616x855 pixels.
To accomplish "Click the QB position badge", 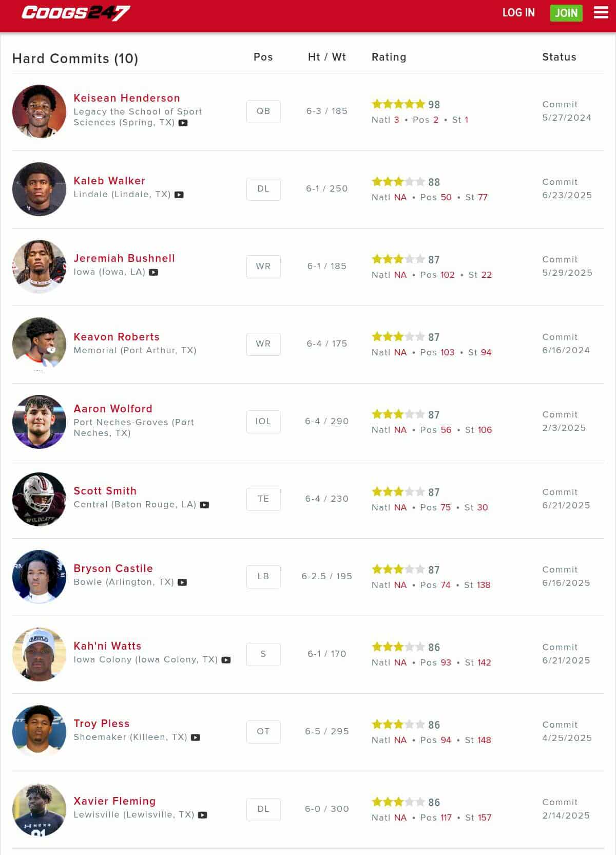I will coord(263,111).
